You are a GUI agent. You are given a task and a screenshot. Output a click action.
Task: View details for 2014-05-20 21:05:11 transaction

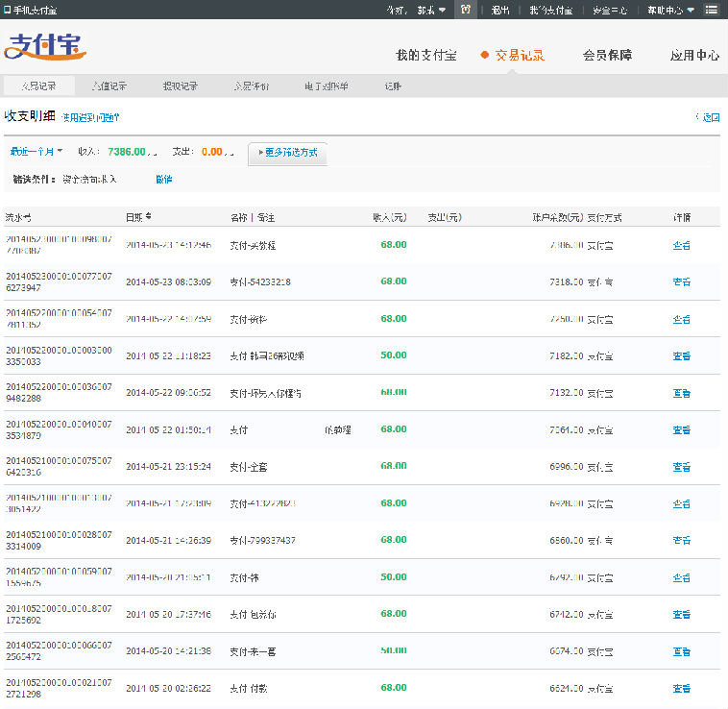[x=682, y=577]
